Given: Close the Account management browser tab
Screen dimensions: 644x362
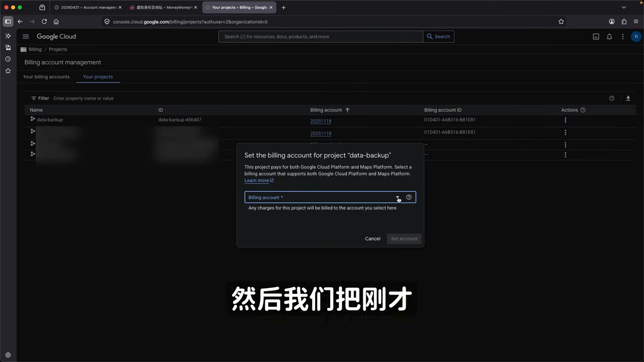Looking at the screenshot, I should (120, 8).
